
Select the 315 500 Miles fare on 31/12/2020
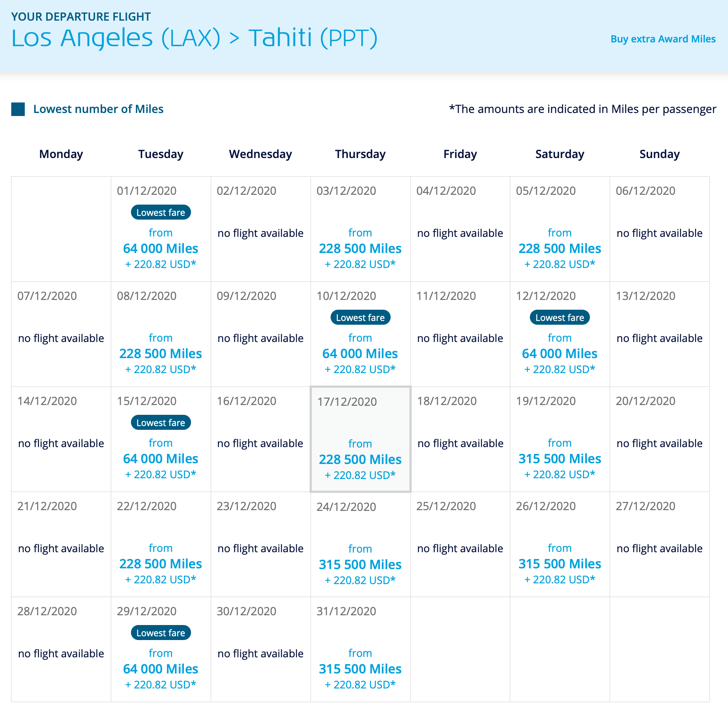(360, 669)
